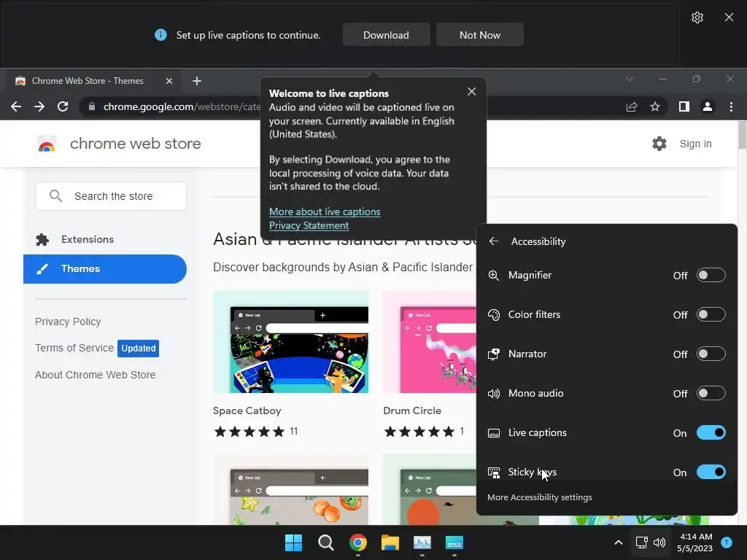Click the Space Catboy star rating
747x560 pixels.
tap(249, 432)
